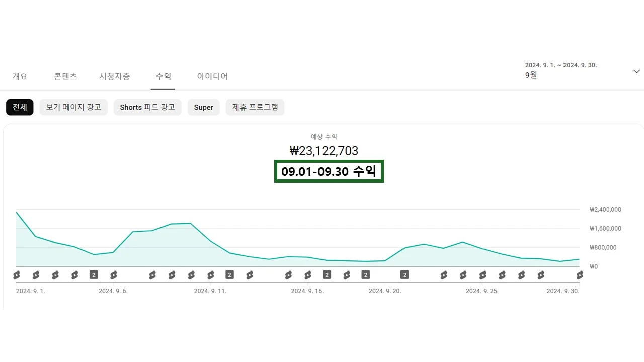The image size is (644, 362).
Task: Click the Shorts marker above 2024. 9. 6.
Action: tap(114, 275)
